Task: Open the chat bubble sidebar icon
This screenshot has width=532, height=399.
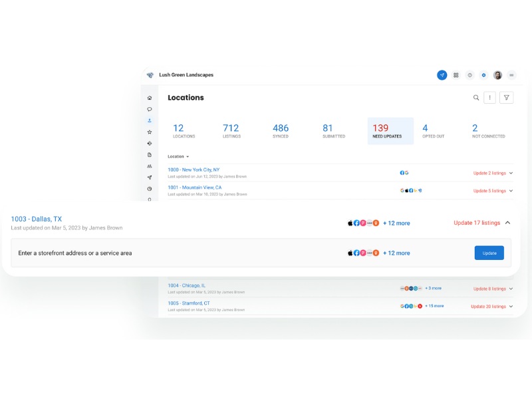Action: coord(150,109)
